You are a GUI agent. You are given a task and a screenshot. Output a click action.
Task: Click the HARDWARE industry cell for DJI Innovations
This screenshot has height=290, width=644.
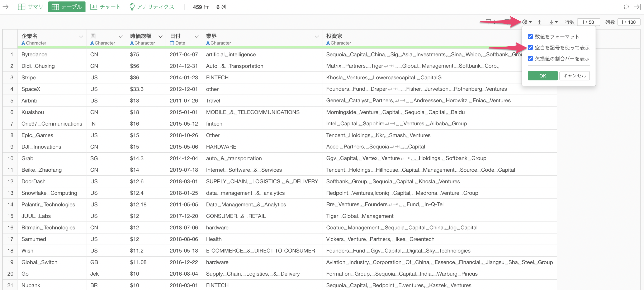262,147
